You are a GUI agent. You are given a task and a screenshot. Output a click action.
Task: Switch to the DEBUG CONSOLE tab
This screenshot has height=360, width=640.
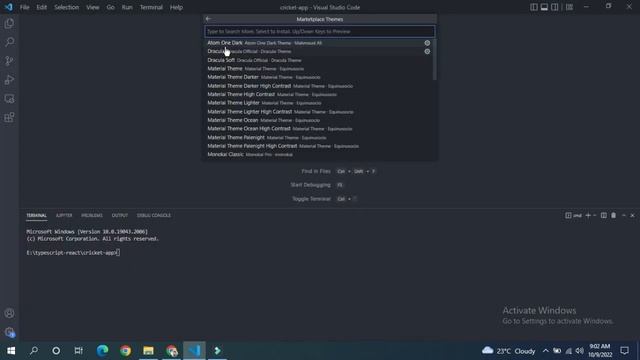click(x=154, y=216)
